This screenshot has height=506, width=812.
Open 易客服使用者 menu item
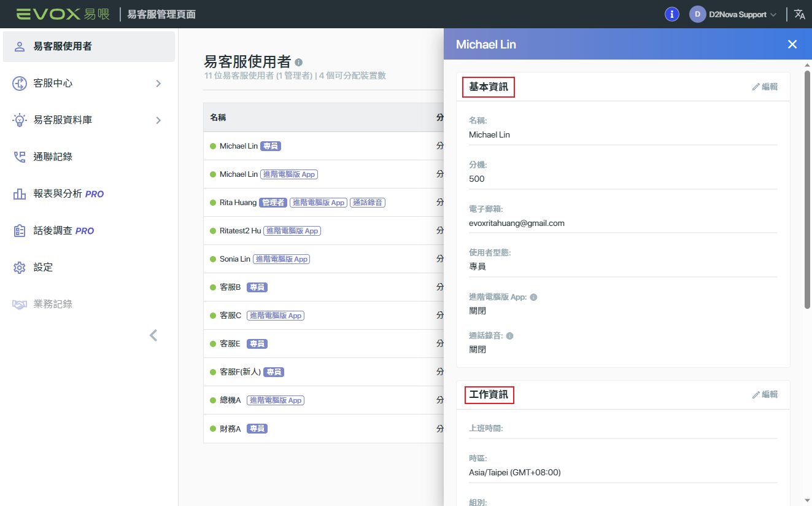click(x=89, y=47)
